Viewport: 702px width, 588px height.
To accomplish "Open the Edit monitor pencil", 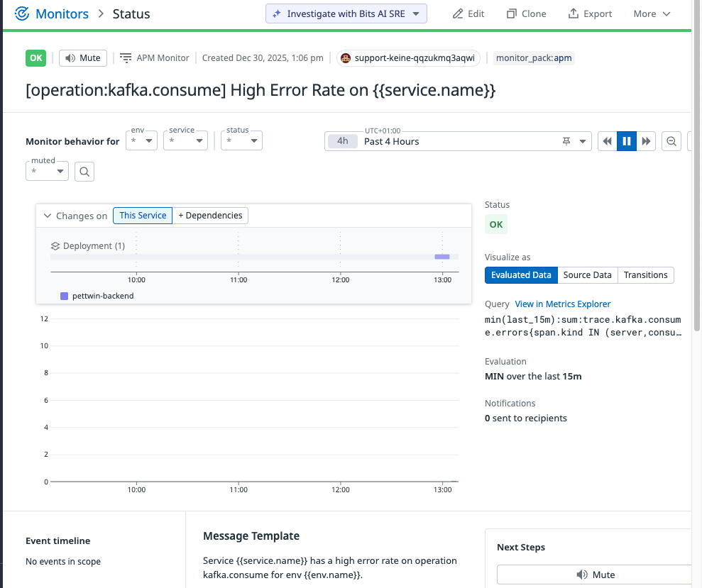I will click(468, 14).
